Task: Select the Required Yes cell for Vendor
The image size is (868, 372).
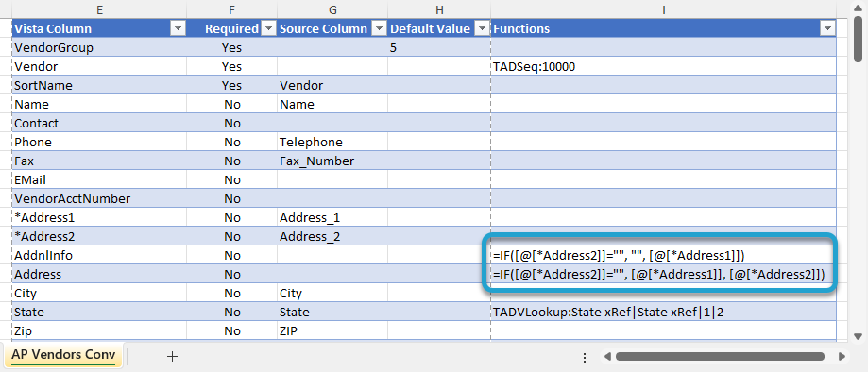Action: [x=232, y=66]
